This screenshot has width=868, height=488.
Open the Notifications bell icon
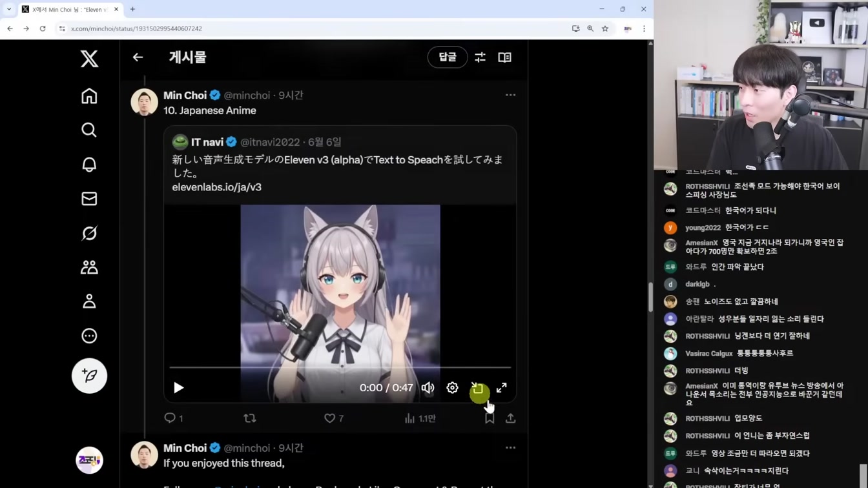[89, 165]
